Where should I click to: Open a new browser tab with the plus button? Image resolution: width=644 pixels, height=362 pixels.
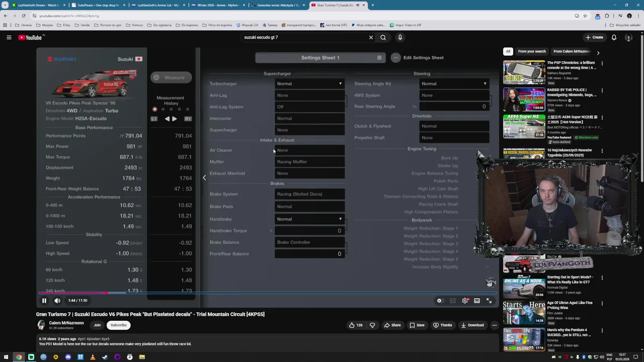click(x=372, y=5)
